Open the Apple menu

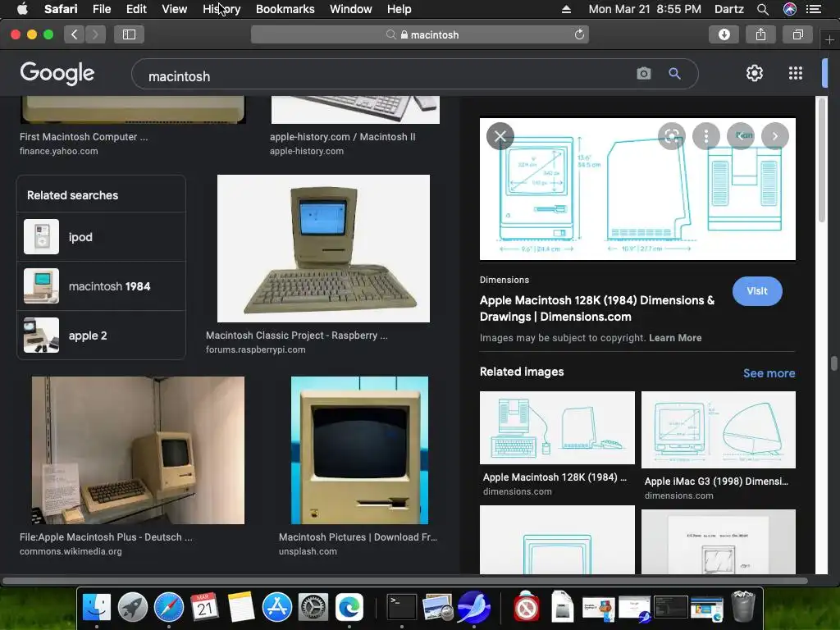[x=22, y=9]
